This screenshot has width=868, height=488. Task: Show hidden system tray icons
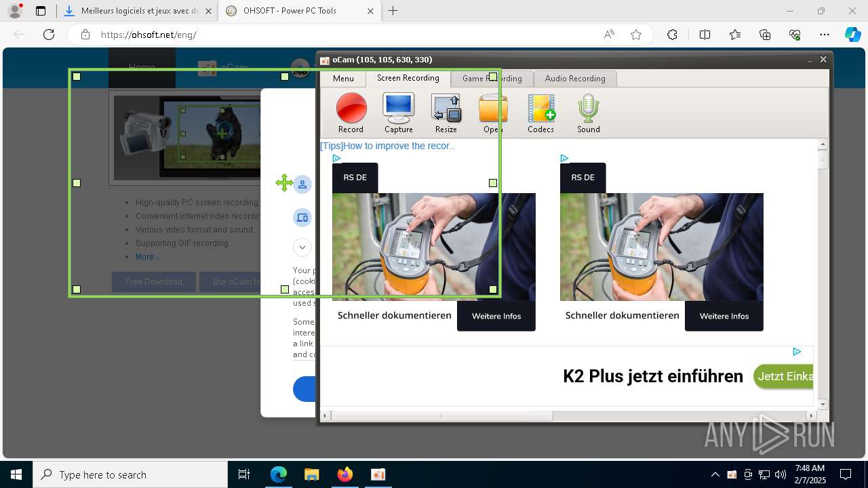coord(715,474)
